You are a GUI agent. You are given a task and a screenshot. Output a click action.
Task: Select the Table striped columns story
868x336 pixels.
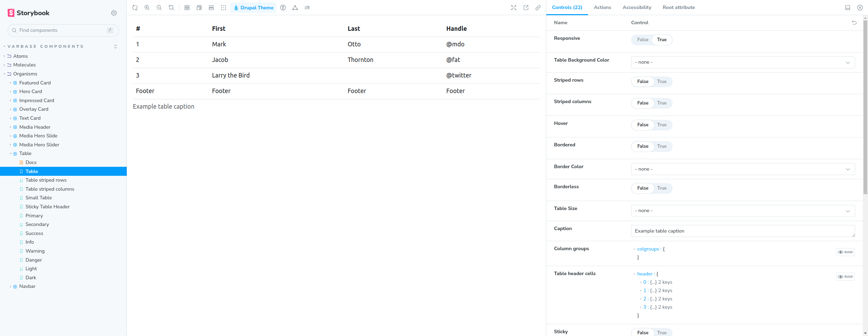[x=50, y=189]
